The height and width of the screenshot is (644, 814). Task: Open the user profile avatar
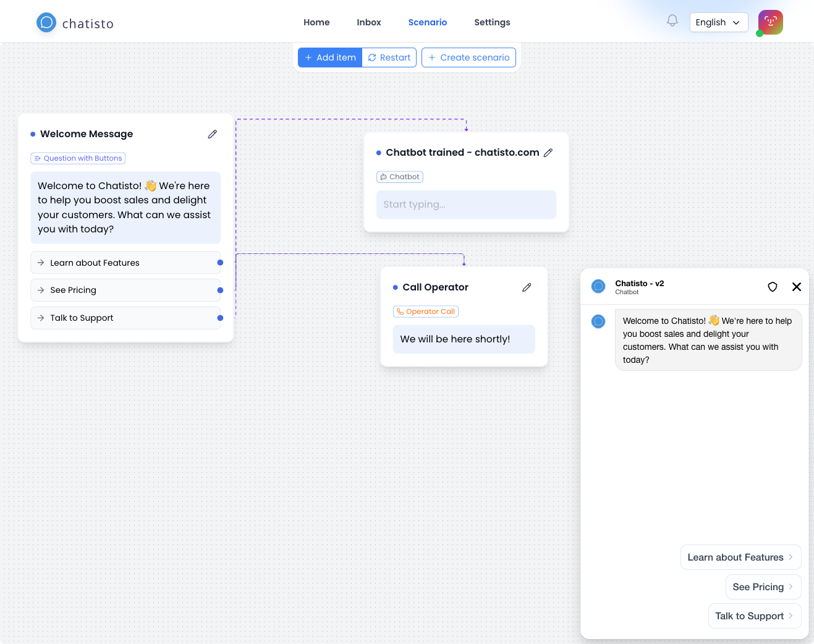(771, 22)
